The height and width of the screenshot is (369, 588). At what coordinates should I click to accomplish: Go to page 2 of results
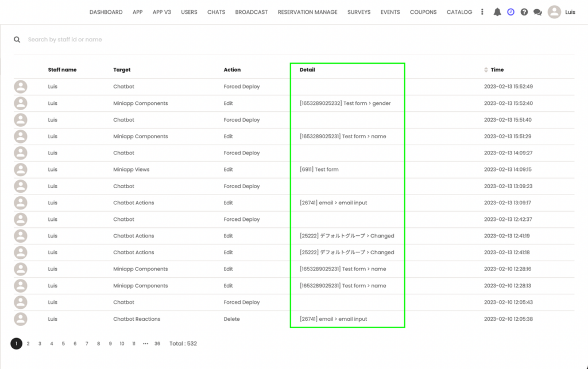tap(28, 344)
